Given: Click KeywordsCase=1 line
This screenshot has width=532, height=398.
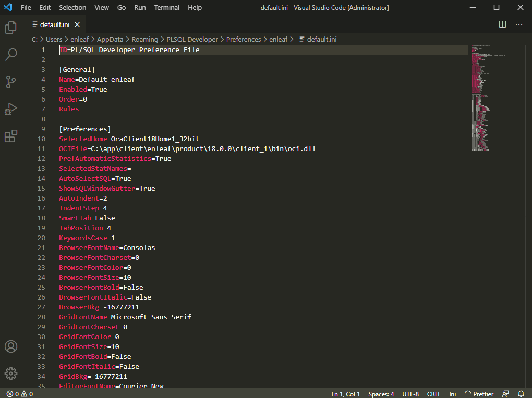Looking at the screenshot, I should pyautogui.click(x=87, y=238).
